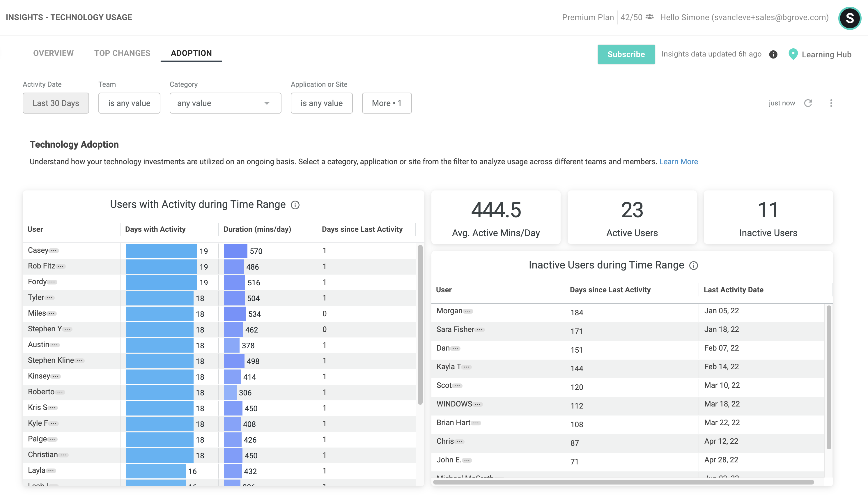This screenshot has width=868, height=495.
Task: Open ellipsis menu next to Scot
Action: click(x=458, y=386)
